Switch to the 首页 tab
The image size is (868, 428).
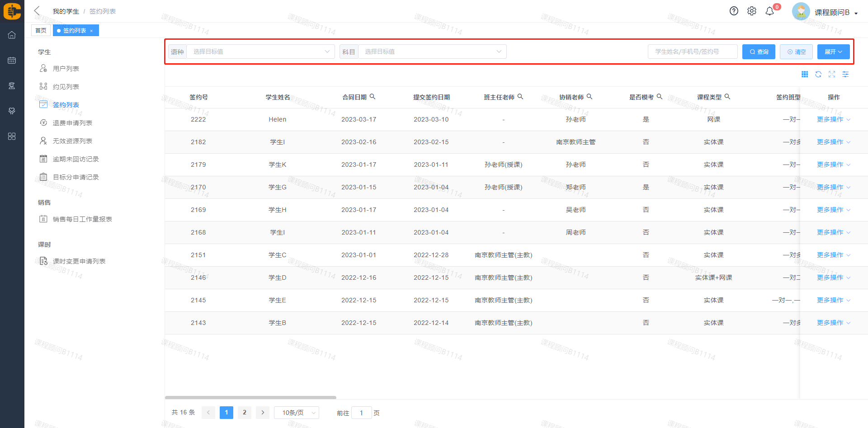click(41, 30)
